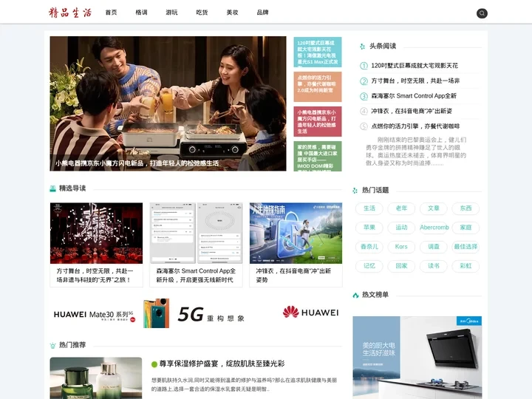
Task: Click the 头条阅读 section icon
Action: 362,47
